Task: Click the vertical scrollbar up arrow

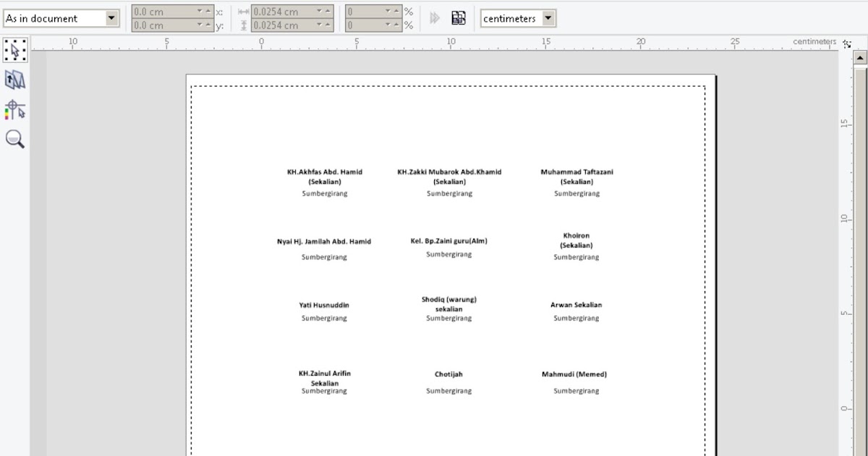Action: (860, 57)
